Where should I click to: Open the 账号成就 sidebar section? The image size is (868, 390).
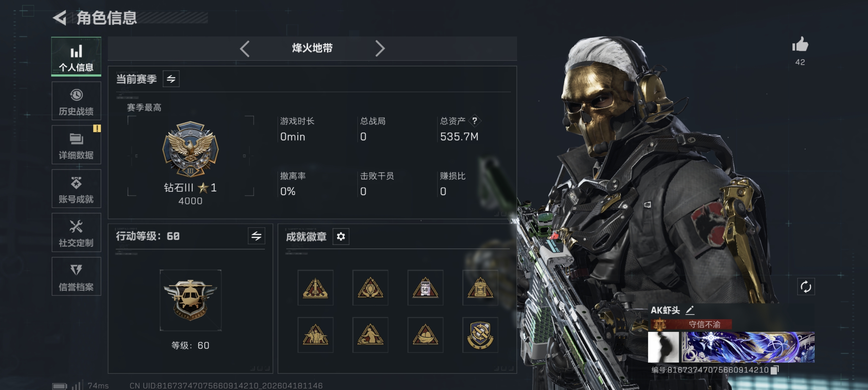(x=76, y=188)
